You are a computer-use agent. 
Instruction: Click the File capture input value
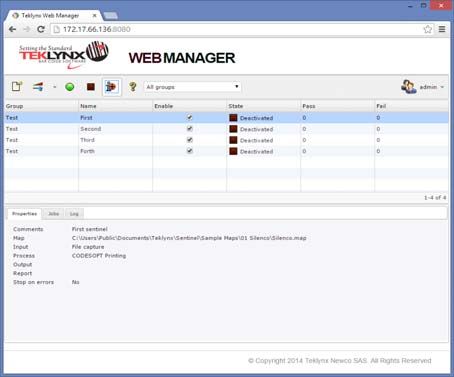[88, 247]
